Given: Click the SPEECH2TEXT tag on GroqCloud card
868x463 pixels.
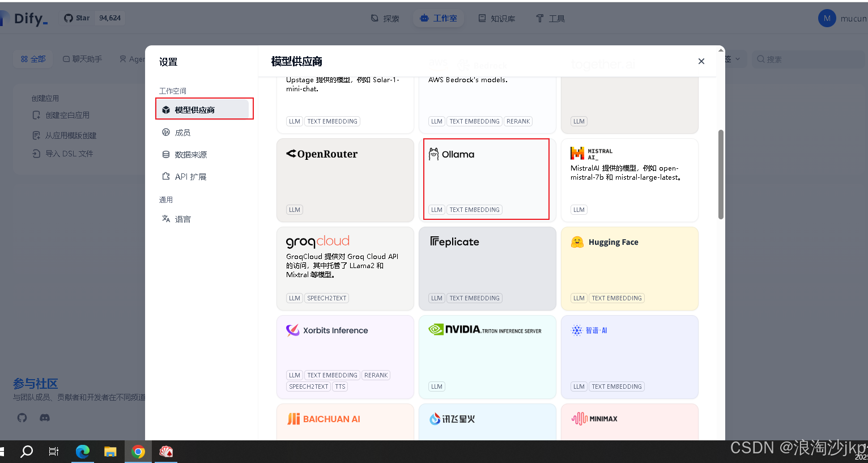Looking at the screenshot, I should point(327,298).
